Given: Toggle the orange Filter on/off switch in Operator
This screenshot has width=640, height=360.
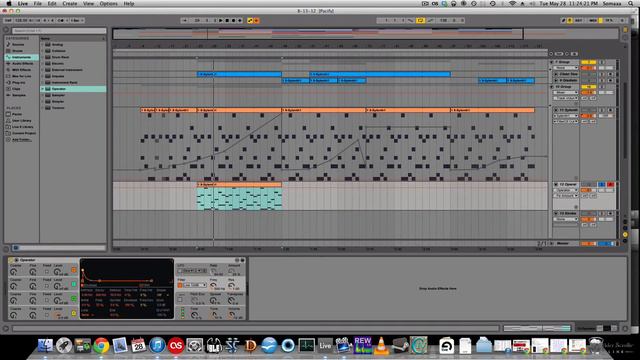Looking at the screenshot, I should point(180,285).
